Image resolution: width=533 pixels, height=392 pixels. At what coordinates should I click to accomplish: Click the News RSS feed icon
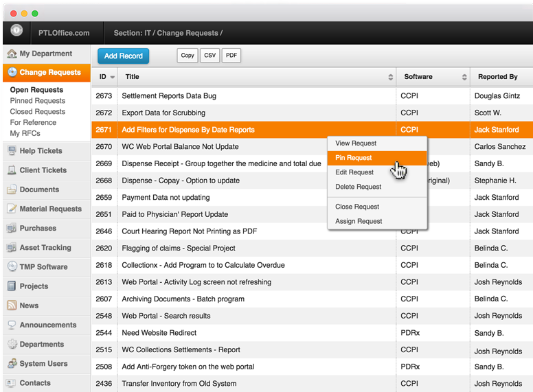click(x=12, y=305)
